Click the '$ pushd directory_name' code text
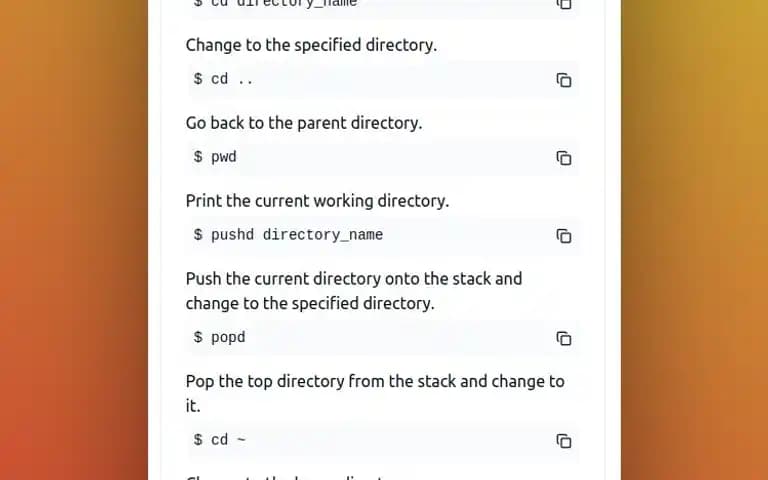This screenshot has height=480, width=768. click(288, 235)
